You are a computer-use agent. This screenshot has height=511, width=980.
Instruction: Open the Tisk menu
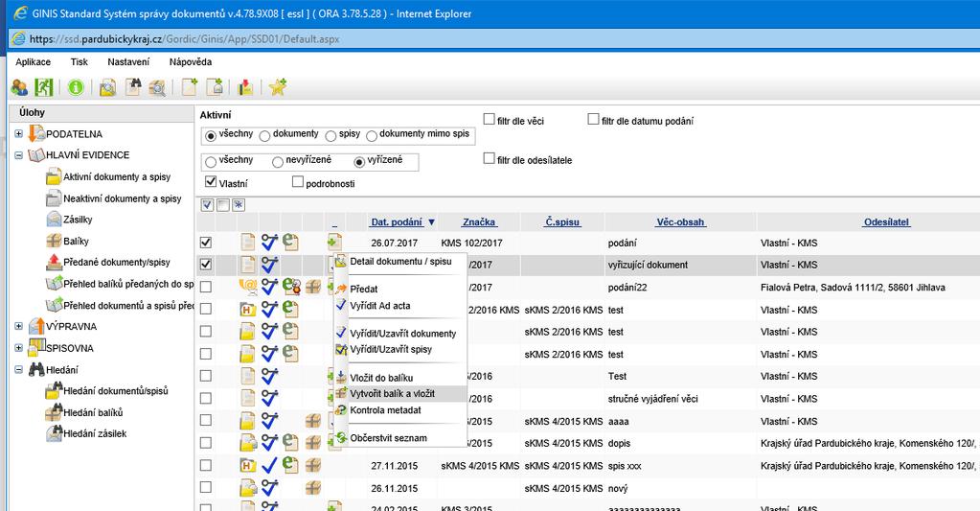click(x=80, y=62)
